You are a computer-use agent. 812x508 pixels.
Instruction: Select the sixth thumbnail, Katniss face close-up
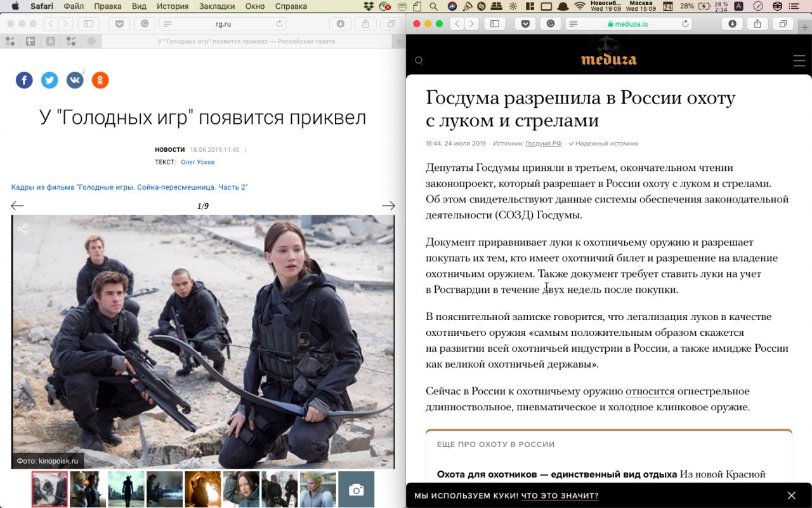tap(241, 489)
